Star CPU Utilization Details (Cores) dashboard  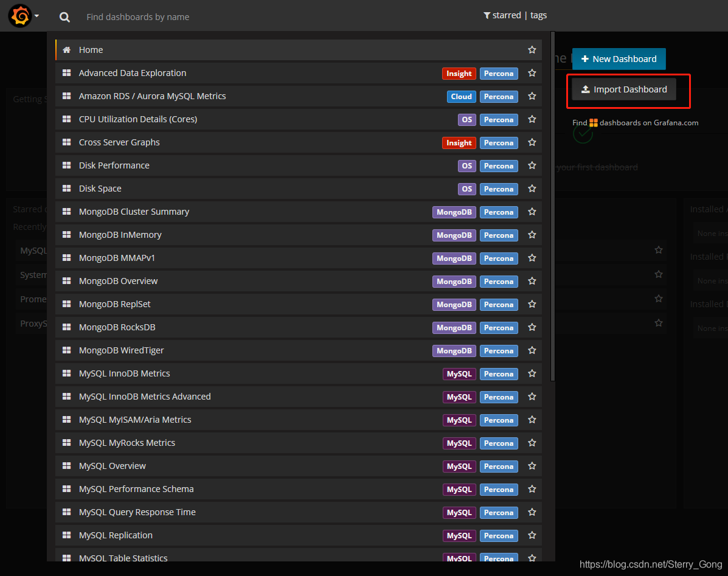[532, 119]
